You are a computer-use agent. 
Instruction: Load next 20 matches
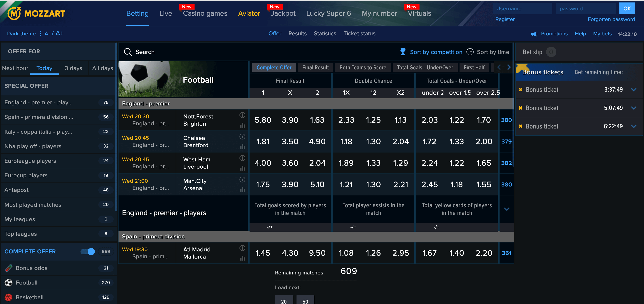click(x=284, y=300)
